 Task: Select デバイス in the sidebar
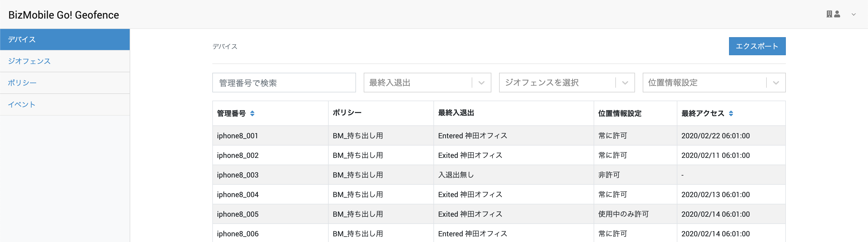(65, 39)
